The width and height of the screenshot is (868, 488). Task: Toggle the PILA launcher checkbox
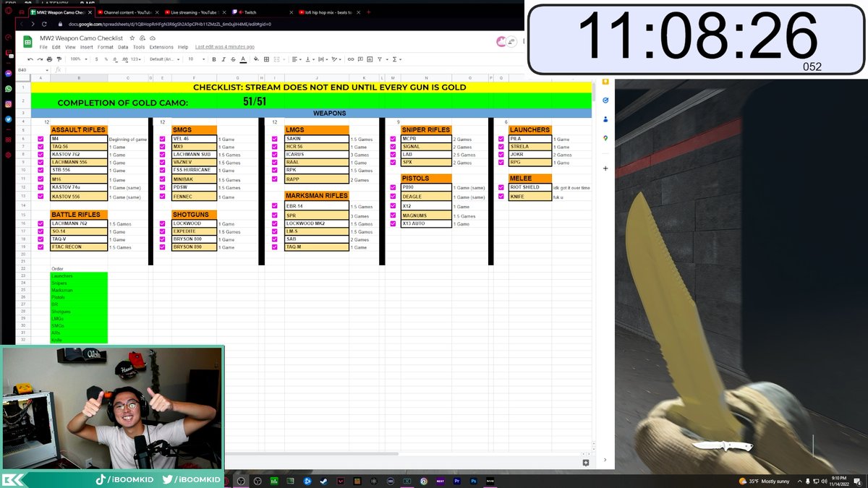[x=501, y=139]
